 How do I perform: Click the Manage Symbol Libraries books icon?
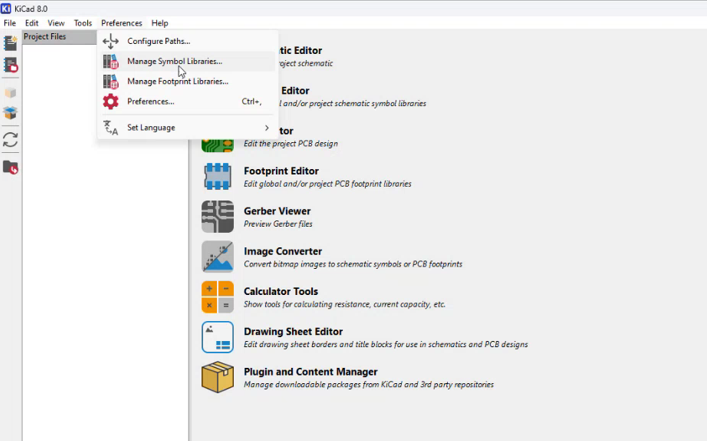pyautogui.click(x=110, y=61)
